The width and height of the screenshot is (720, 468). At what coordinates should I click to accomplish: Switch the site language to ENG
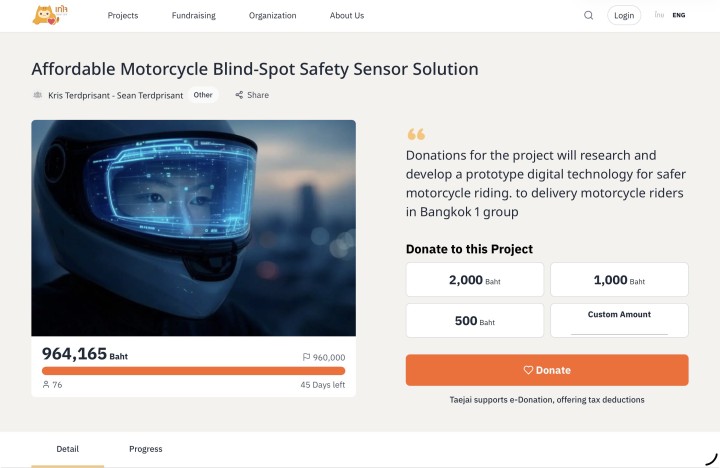[x=679, y=15]
